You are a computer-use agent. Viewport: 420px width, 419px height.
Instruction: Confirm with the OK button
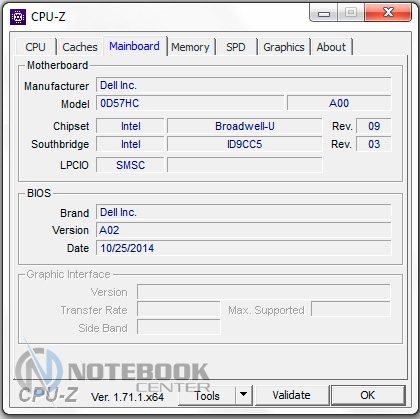coord(368,395)
